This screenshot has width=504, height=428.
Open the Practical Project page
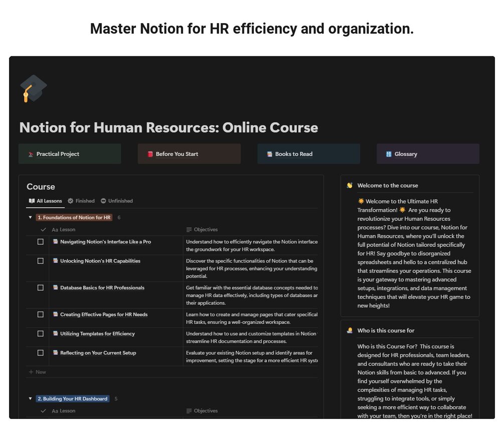(x=70, y=154)
